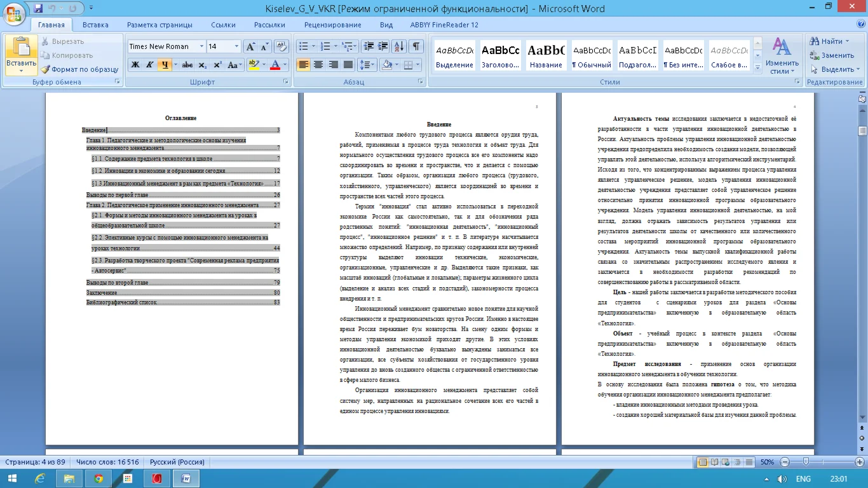The width and height of the screenshot is (868, 488).
Task: Click the Заменить button
Action: (x=832, y=55)
